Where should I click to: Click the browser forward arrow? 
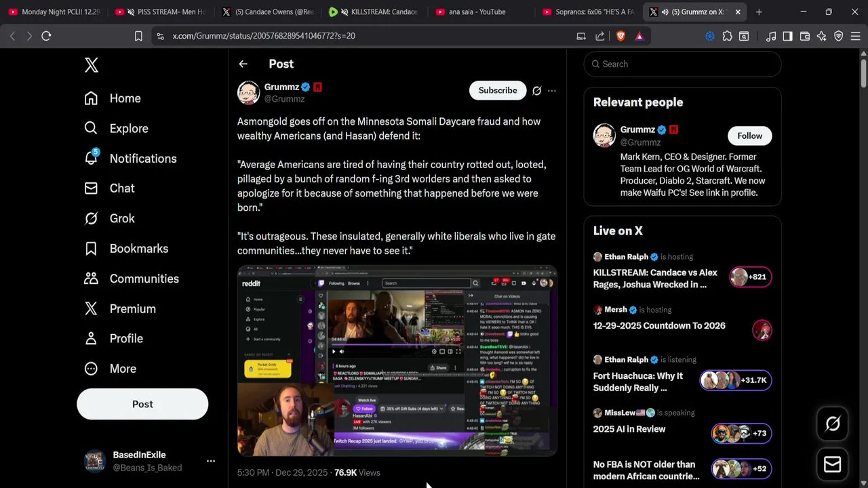[29, 36]
